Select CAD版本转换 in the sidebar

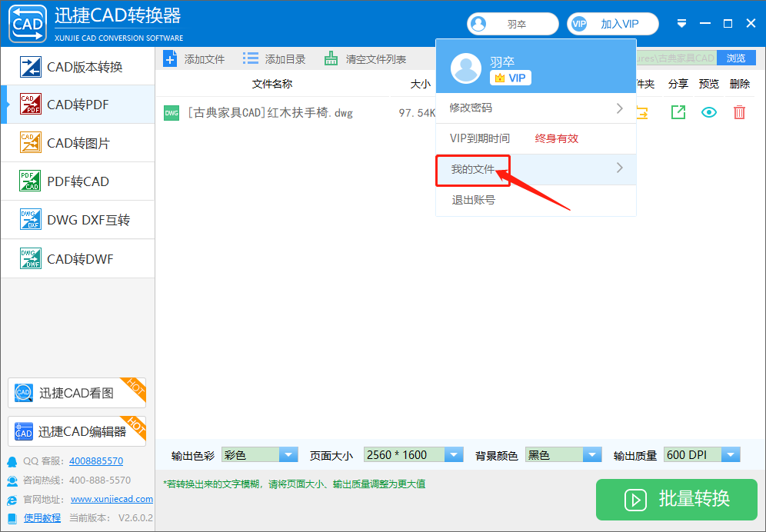[78, 66]
